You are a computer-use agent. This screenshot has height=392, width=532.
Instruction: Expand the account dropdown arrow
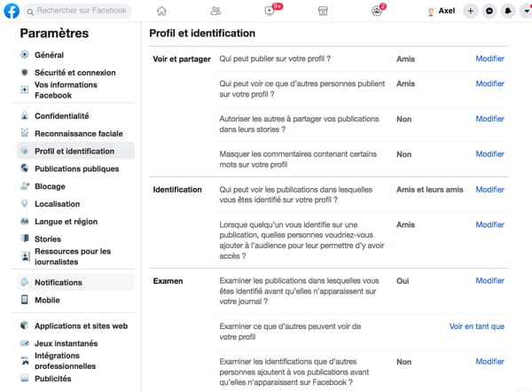(526, 12)
